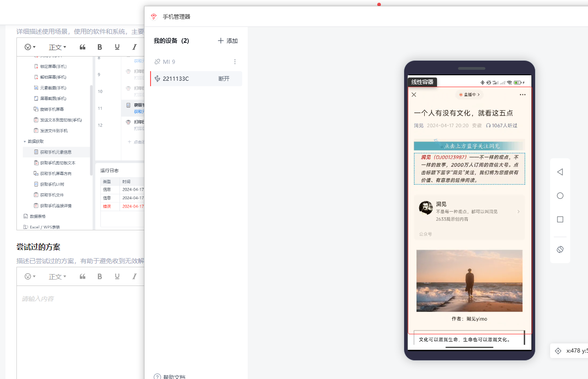The height and width of the screenshot is (379, 588).
Task: Open the 直播中 live indicator
Action: [469, 94]
